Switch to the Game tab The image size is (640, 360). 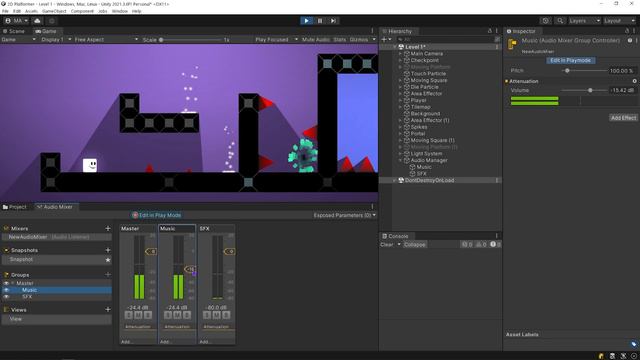(x=46, y=31)
